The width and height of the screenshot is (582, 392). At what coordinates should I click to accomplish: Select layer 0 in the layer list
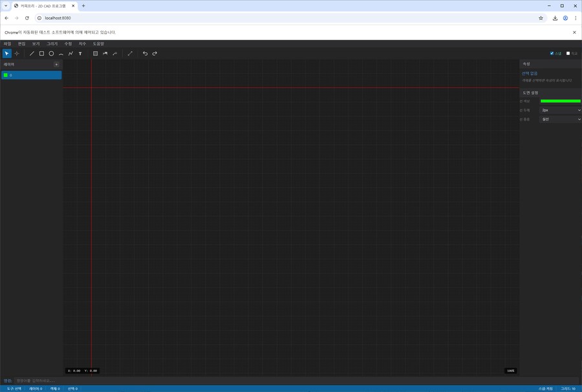31,75
